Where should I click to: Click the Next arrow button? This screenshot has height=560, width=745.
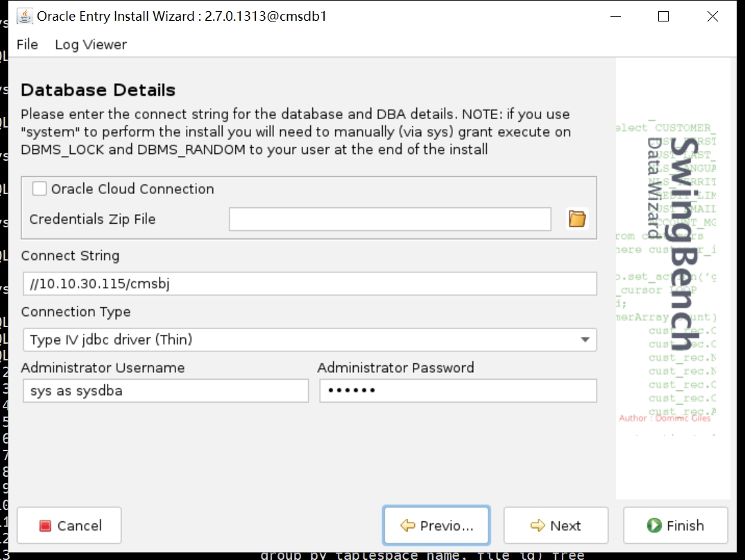point(556,525)
